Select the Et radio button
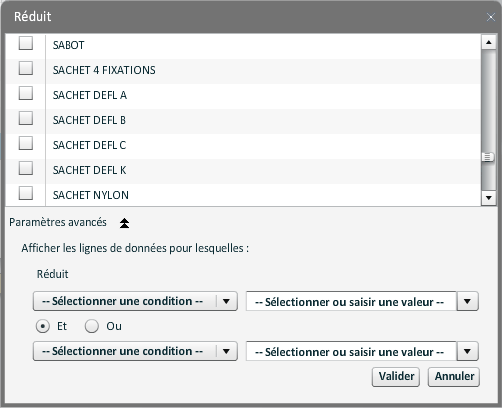 click(x=43, y=326)
